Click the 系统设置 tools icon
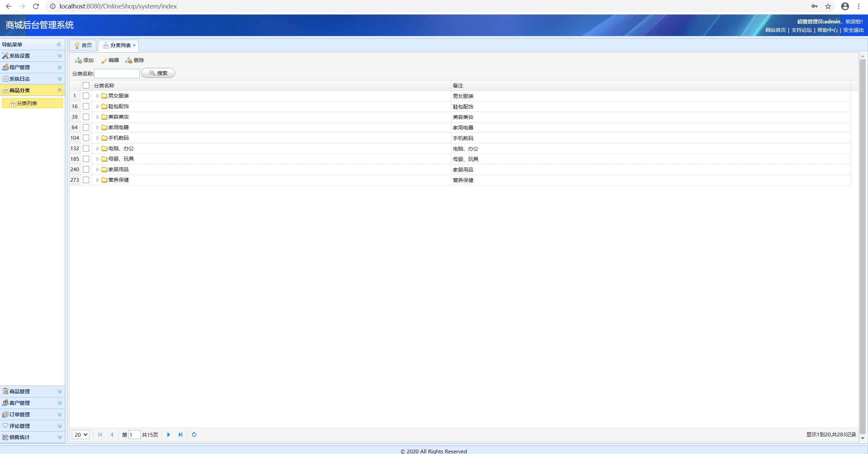This screenshot has width=868, height=454. tap(5, 56)
